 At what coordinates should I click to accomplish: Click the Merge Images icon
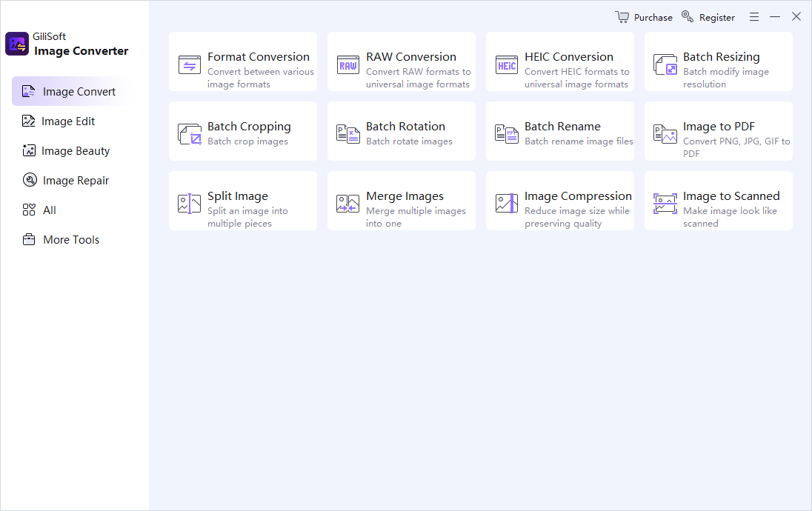(x=348, y=204)
